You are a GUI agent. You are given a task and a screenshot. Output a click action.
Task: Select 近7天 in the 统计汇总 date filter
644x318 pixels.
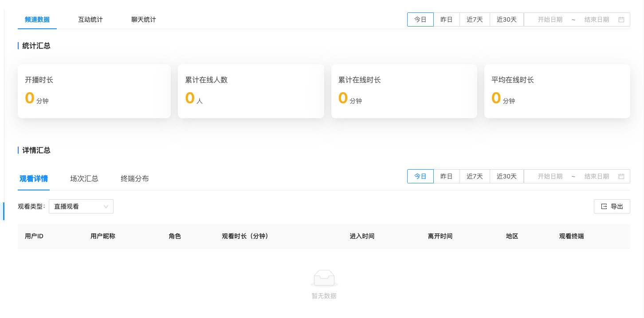pyautogui.click(x=475, y=19)
